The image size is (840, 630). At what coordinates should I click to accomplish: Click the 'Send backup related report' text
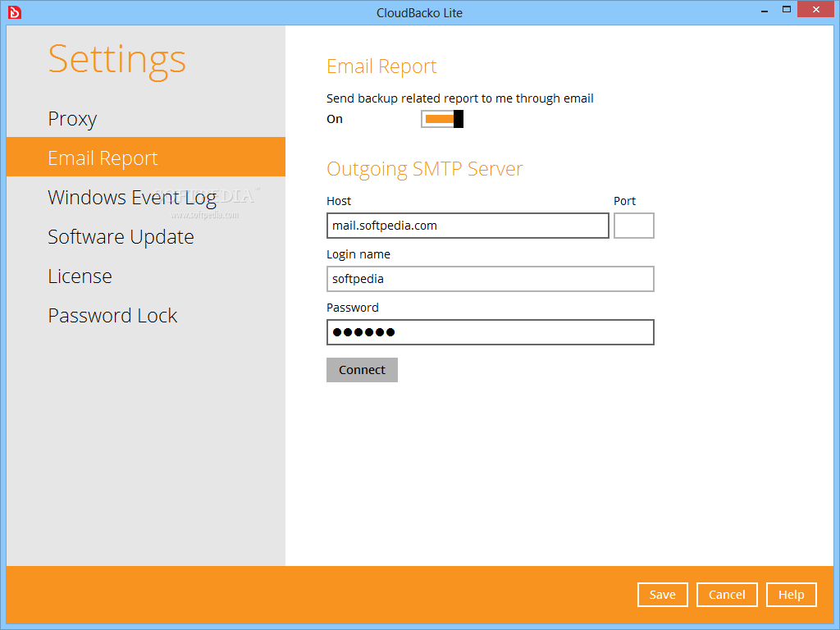point(459,98)
